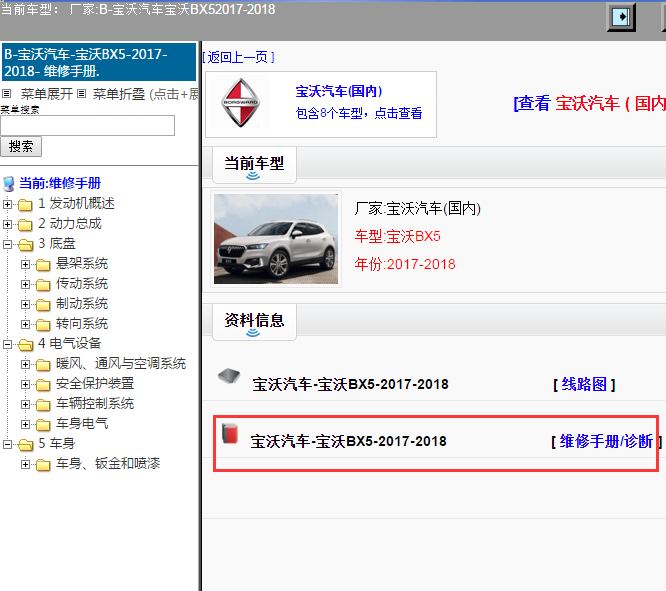Open the 资料信息 section tab
Image resolution: width=666 pixels, height=591 pixels.
pos(254,322)
